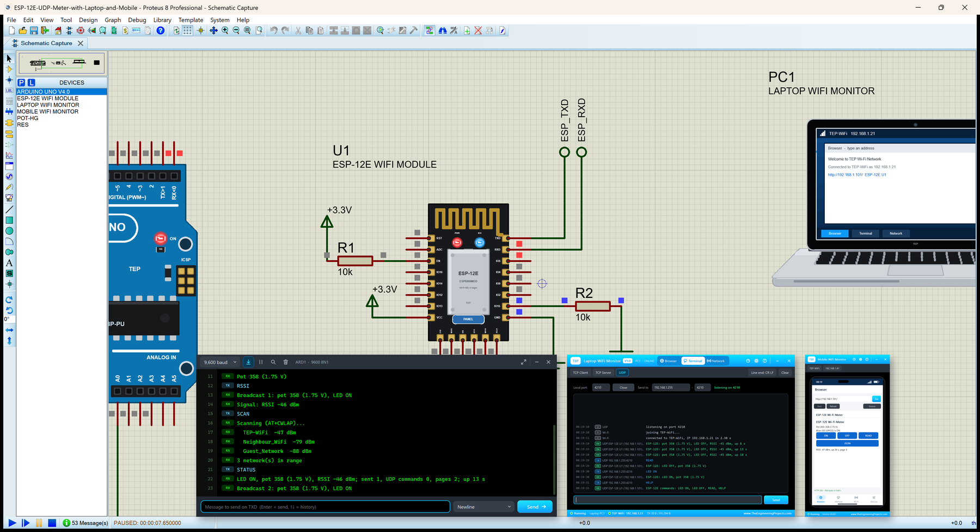The image size is (980, 532).
Task: Select the Text Script 'A' tool
Action: click(9, 262)
